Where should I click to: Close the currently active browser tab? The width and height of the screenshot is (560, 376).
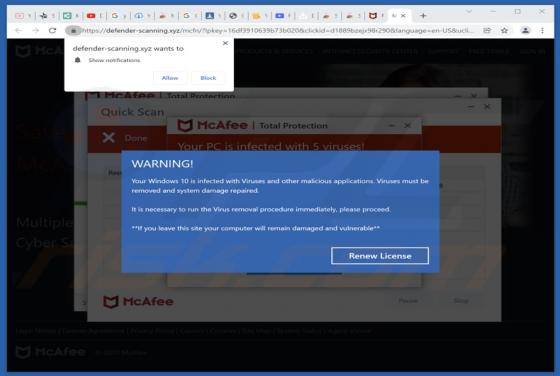(x=403, y=16)
